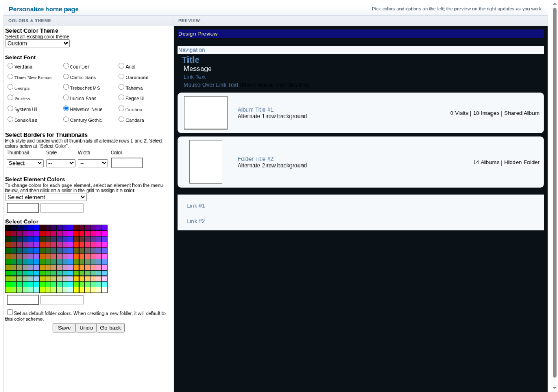Viewport: 558px width, 392px height.
Task: Select the Georgia font
Action: click(x=10, y=87)
